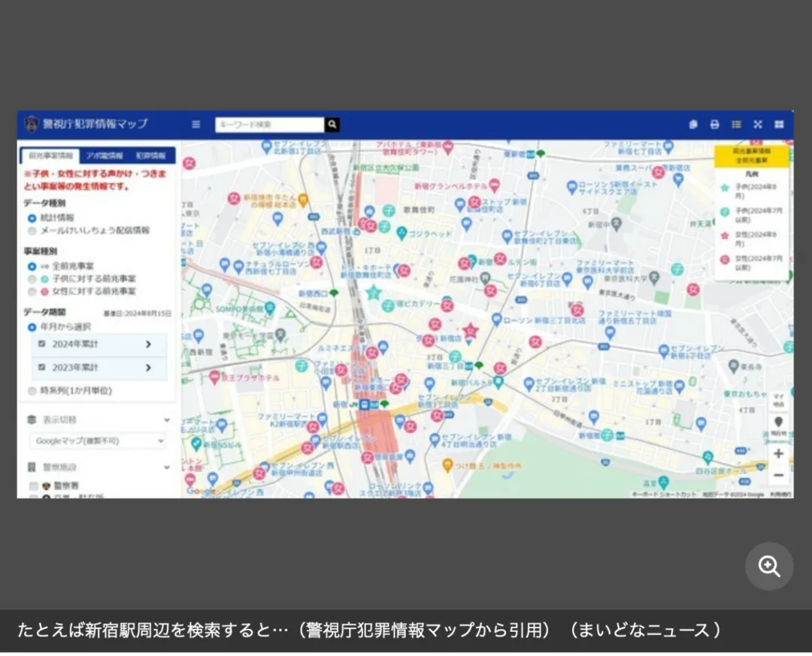Click the copy documents icon in header
812x656 pixels.
tap(693, 125)
